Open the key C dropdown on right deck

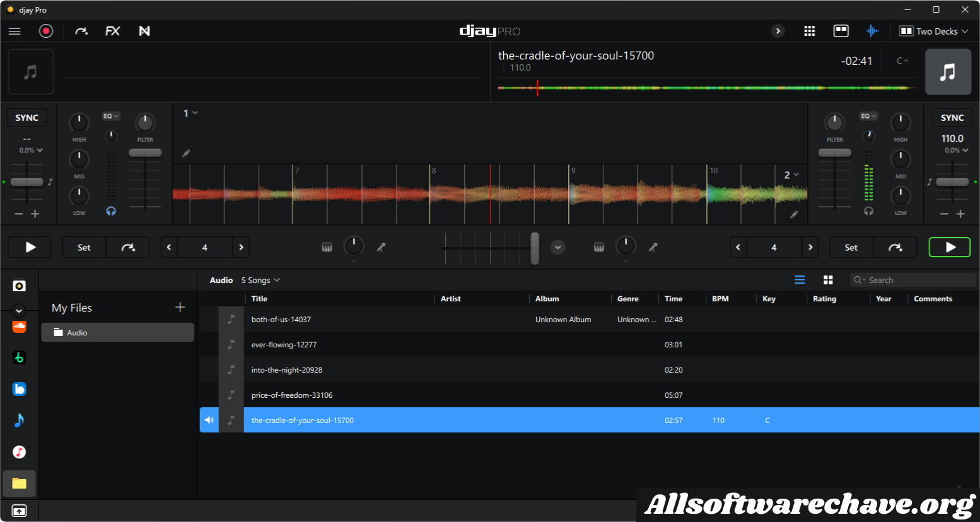[902, 61]
